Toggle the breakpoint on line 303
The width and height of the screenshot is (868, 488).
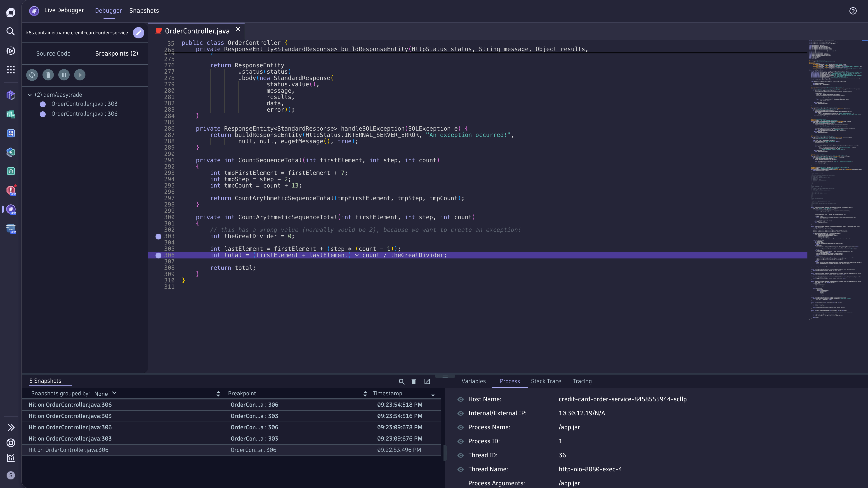(x=158, y=236)
